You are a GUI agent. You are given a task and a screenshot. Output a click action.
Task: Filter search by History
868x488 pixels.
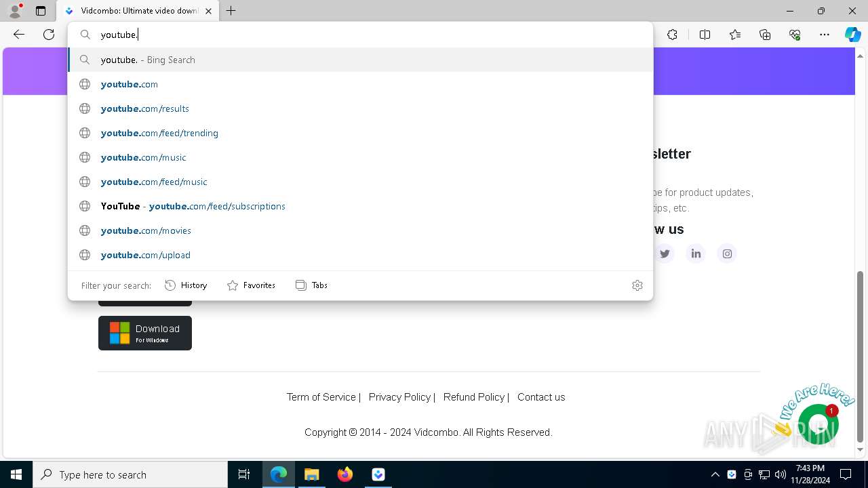pos(186,285)
